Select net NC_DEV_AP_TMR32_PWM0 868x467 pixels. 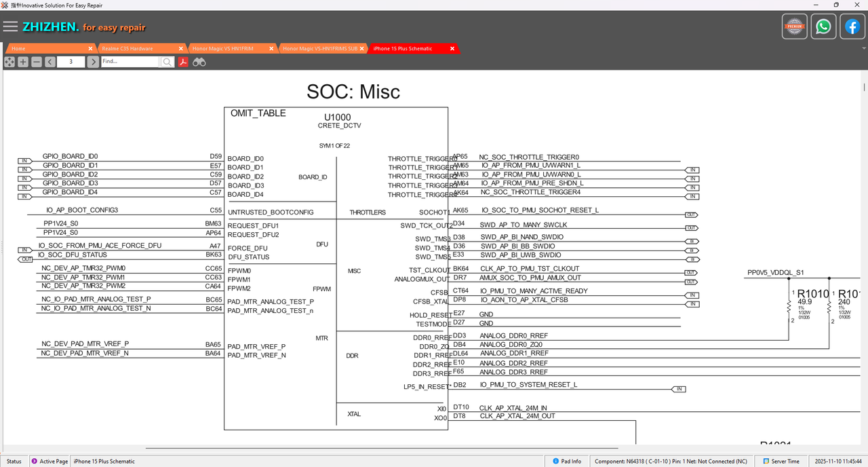pyautogui.click(x=83, y=268)
